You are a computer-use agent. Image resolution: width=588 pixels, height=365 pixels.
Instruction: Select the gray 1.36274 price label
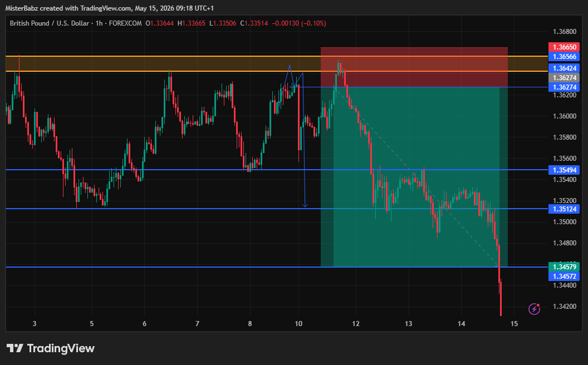564,77
